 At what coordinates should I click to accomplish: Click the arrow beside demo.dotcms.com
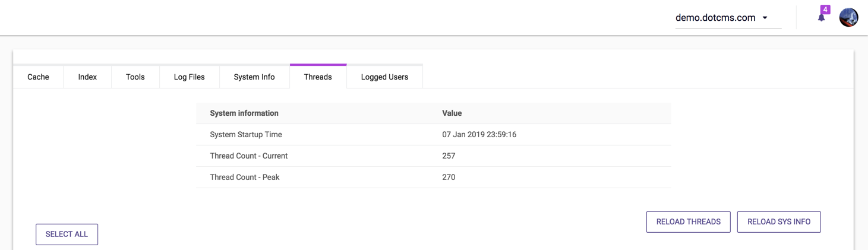tap(765, 18)
